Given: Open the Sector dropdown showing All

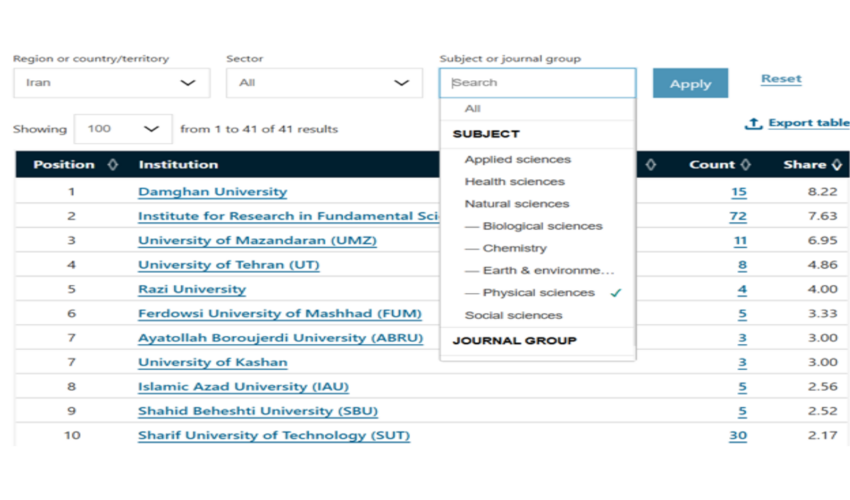Looking at the screenshot, I should pyautogui.click(x=324, y=83).
